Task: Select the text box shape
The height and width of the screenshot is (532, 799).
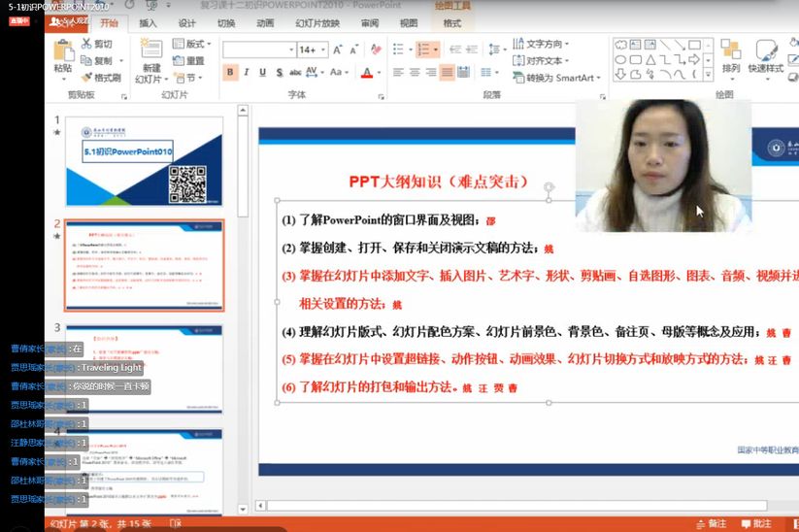Action: coord(636,45)
